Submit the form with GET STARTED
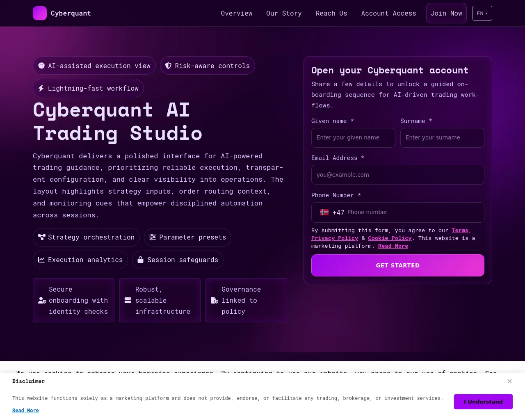Image resolution: width=525 pixels, height=420 pixels. point(398,265)
